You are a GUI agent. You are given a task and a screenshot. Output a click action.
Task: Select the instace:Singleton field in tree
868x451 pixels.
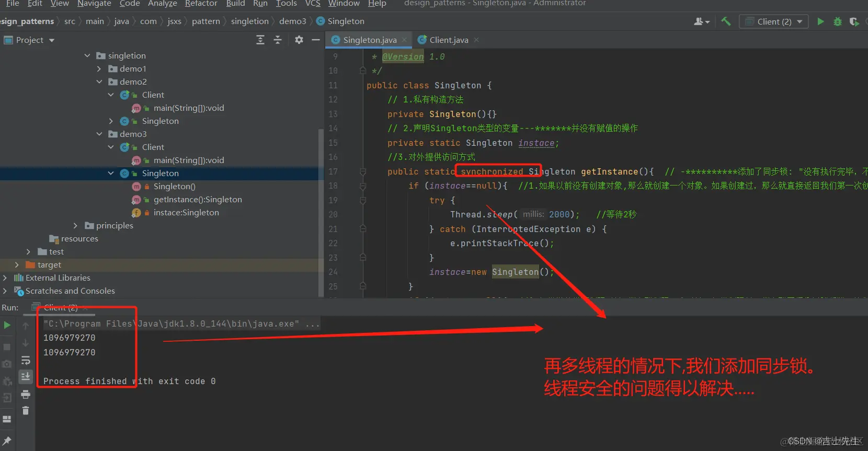186,212
